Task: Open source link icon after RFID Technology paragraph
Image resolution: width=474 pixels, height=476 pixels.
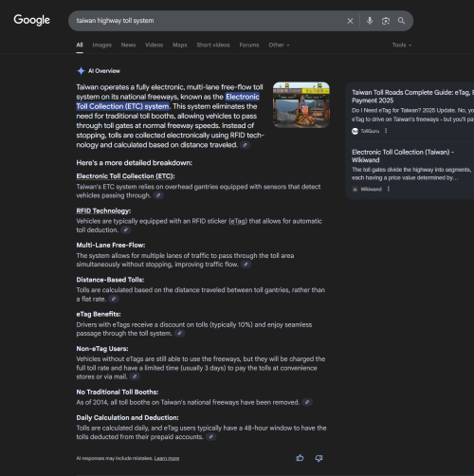Action: point(126,229)
